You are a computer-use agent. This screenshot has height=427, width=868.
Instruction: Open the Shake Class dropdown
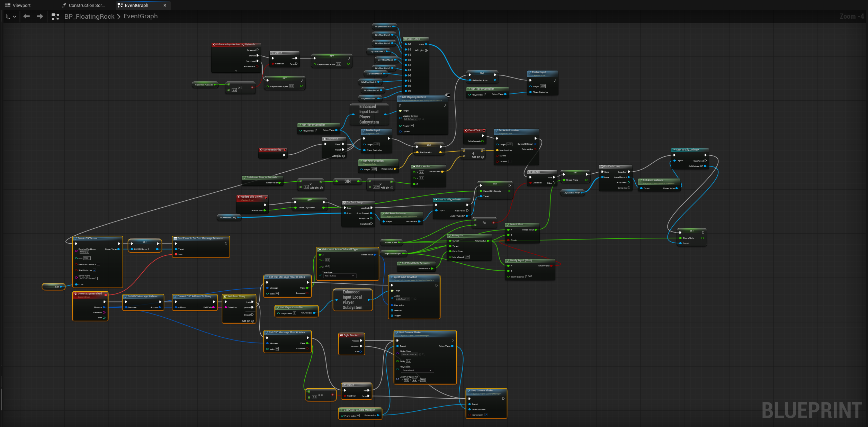pyautogui.click(x=409, y=354)
